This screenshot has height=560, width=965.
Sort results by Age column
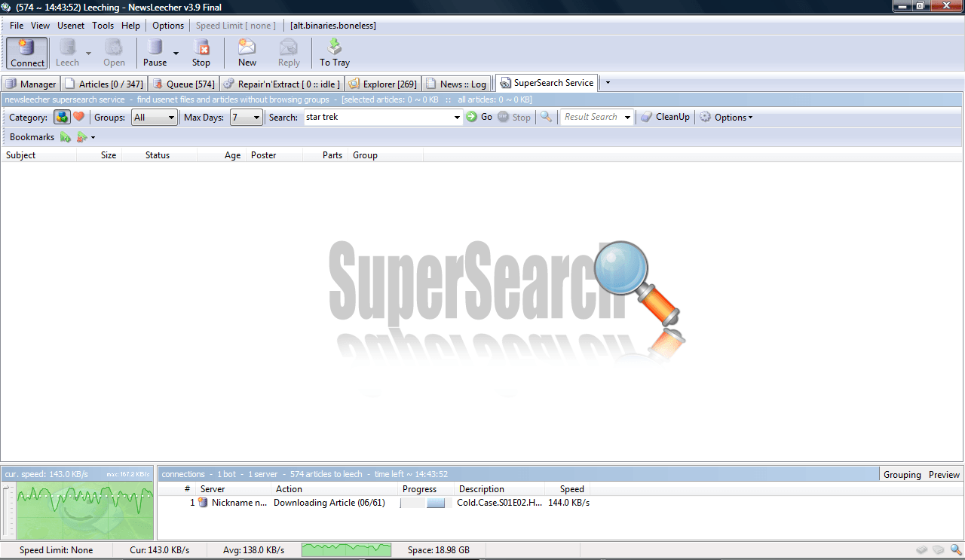tap(222, 155)
